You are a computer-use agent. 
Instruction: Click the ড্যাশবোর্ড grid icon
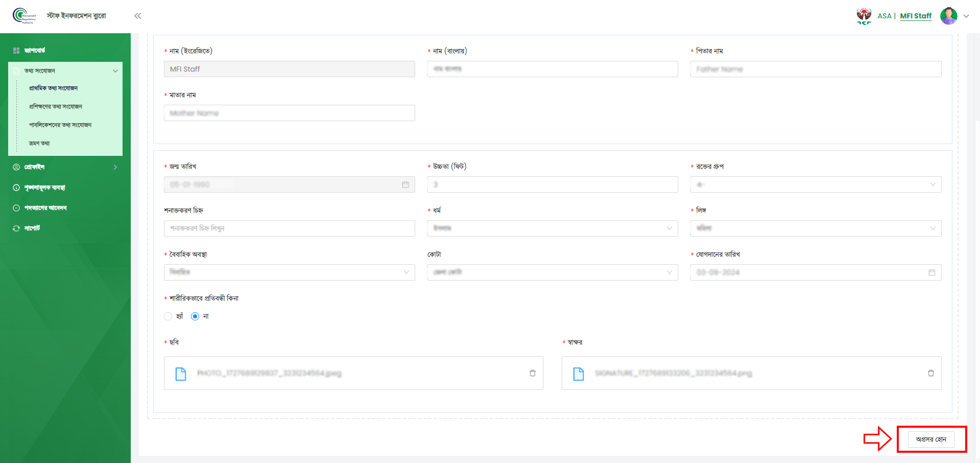click(16, 51)
